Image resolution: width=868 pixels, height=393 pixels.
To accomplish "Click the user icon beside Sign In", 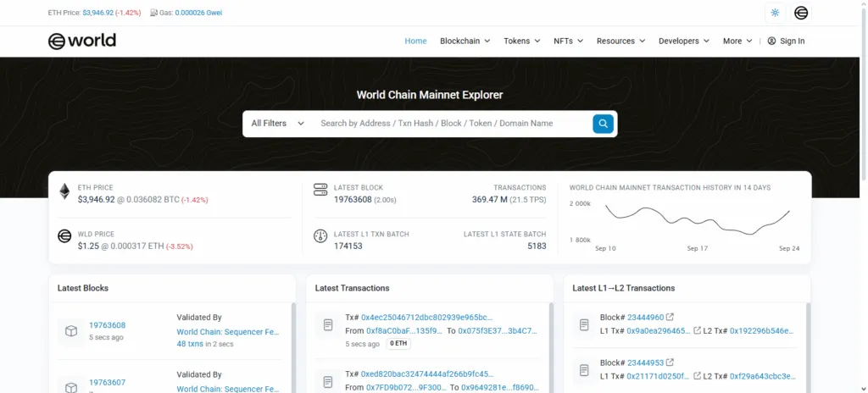I will [771, 41].
